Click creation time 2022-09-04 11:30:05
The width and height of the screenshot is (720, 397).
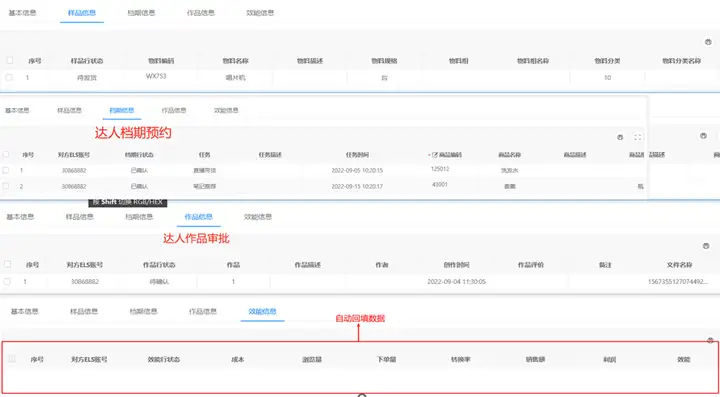tap(456, 281)
